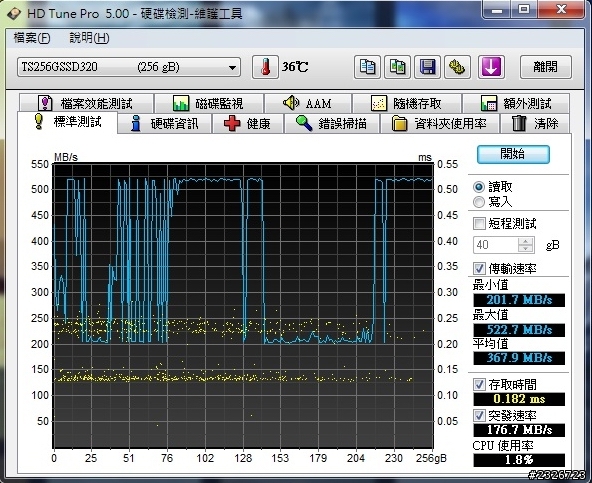
Task: Switch to the 硬碟資訊 tab
Action: (165, 123)
